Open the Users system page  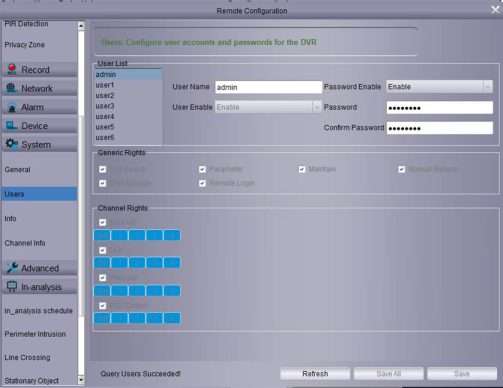point(39,194)
